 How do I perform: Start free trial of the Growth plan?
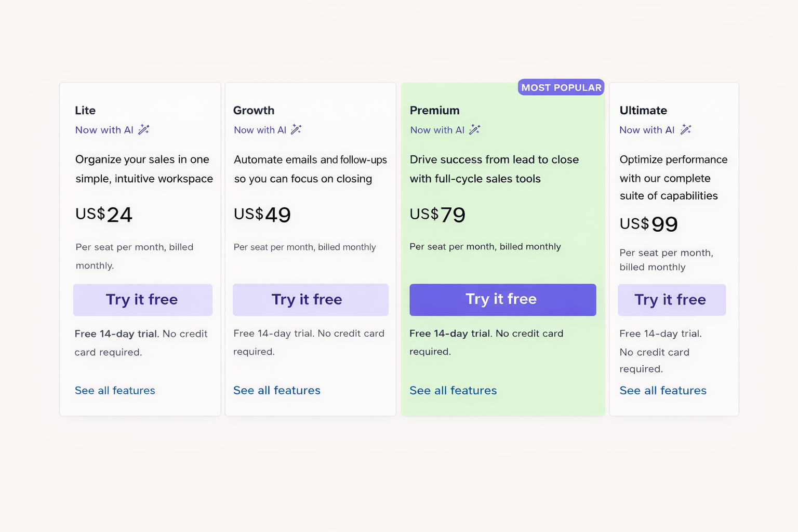click(x=310, y=300)
